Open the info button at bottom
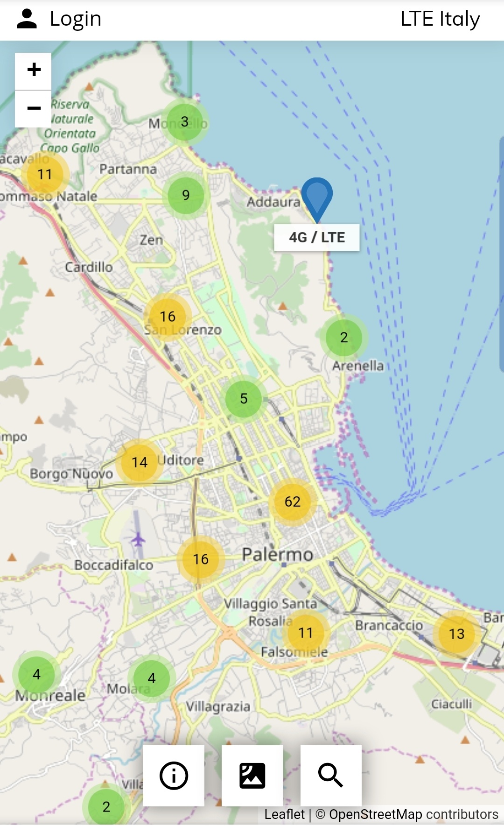504x826 pixels. [174, 776]
